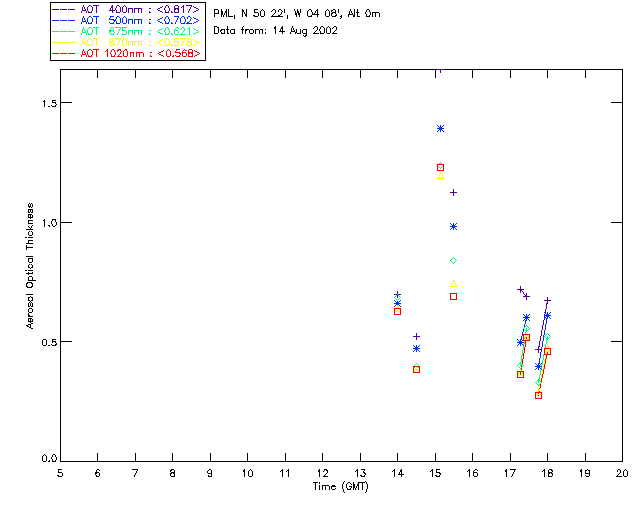Screen dimensions: 640x512
Task: Click the x-axis tick label 20
Action: coord(622,473)
